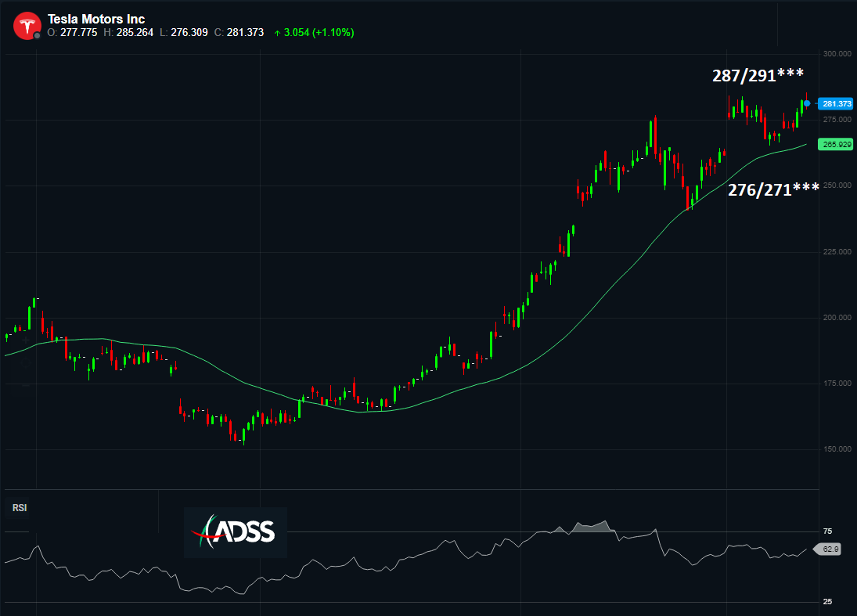This screenshot has width=857, height=616.
Task: Click the grey status dot on Tesla logo
Action: tap(37, 35)
